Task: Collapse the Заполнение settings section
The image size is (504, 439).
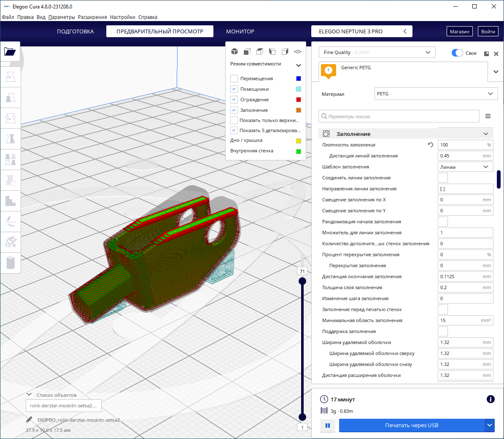Action: click(486, 134)
